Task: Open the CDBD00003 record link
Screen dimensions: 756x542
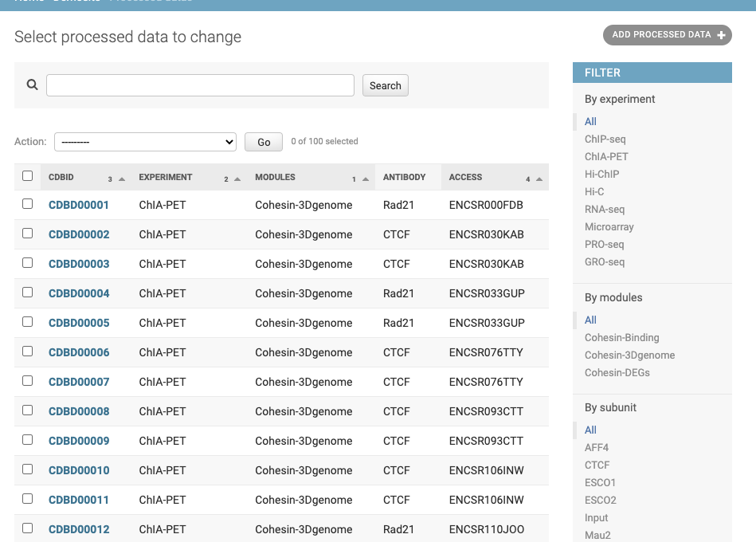Action: (x=79, y=264)
